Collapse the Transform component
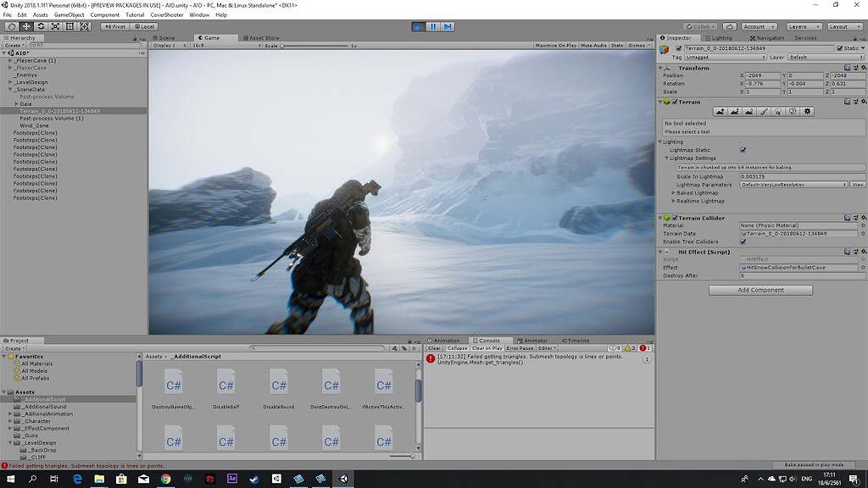The width and height of the screenshot is (868, 488). [660, 68]
